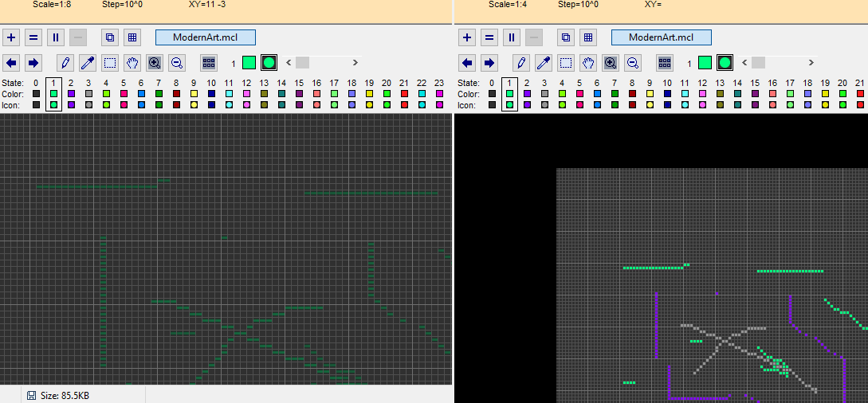Toggle the green circle icon button, left window
The image size is (868, 403).
269,62
